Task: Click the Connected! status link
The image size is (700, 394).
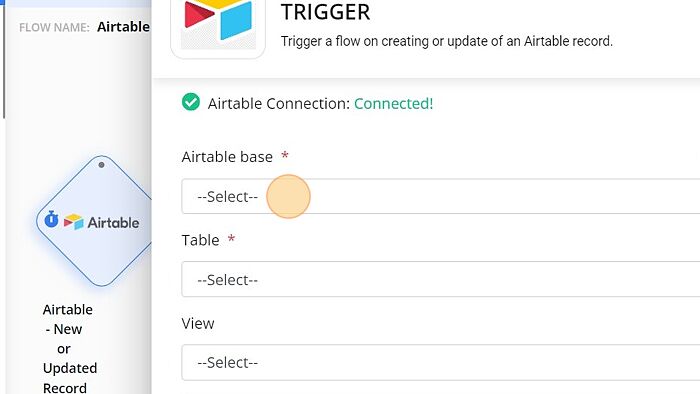Action: point(393,104)
